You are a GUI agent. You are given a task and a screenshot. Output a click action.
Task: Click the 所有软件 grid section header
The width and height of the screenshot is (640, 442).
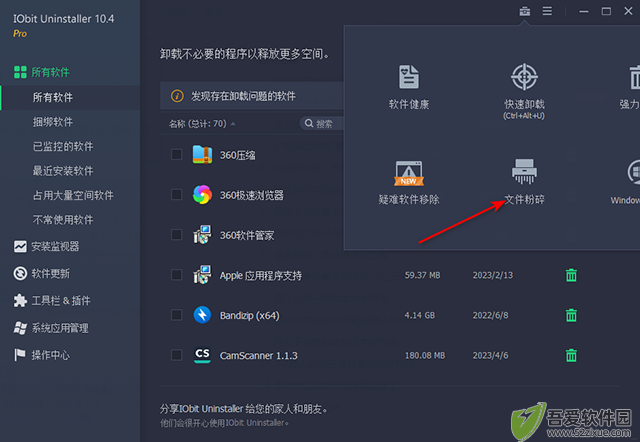coord(41,72)
